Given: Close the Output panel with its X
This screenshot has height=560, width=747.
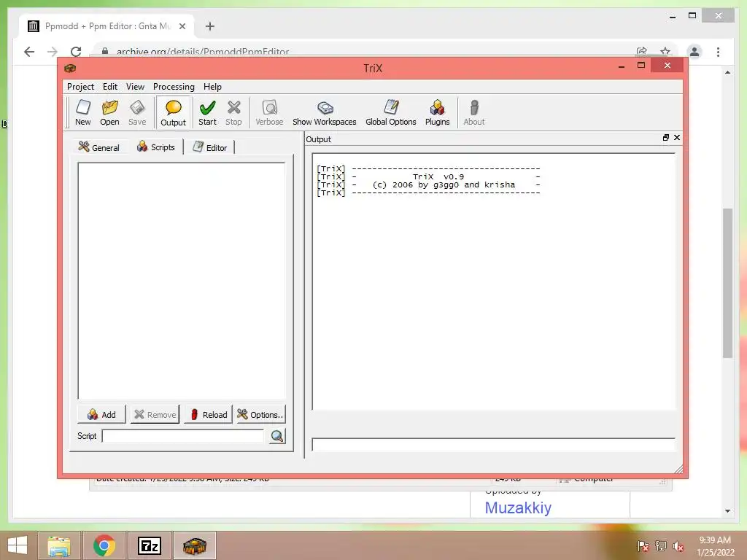Looking at the screenshot, I should [x=677, y=138].
